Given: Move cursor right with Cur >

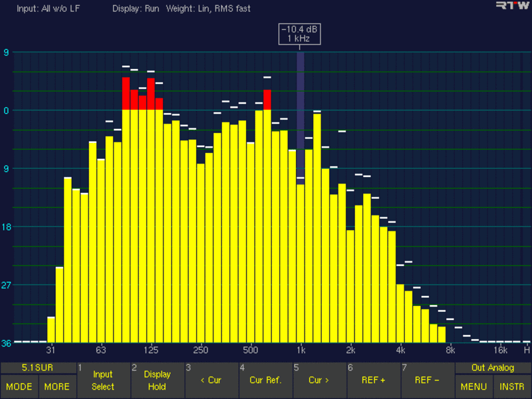Looking at the screenshot, I should coord(320,380).
